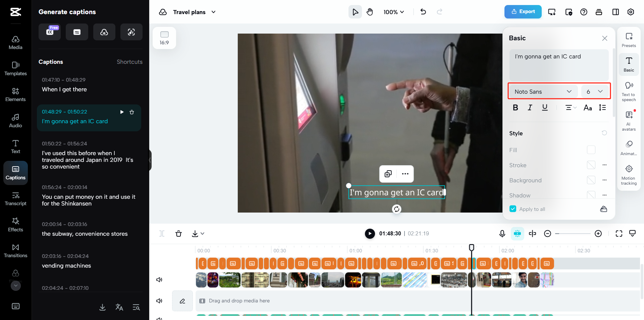Edit the caption text field in Basic panel
644x320 pixels.
click(x=559, y=65)
